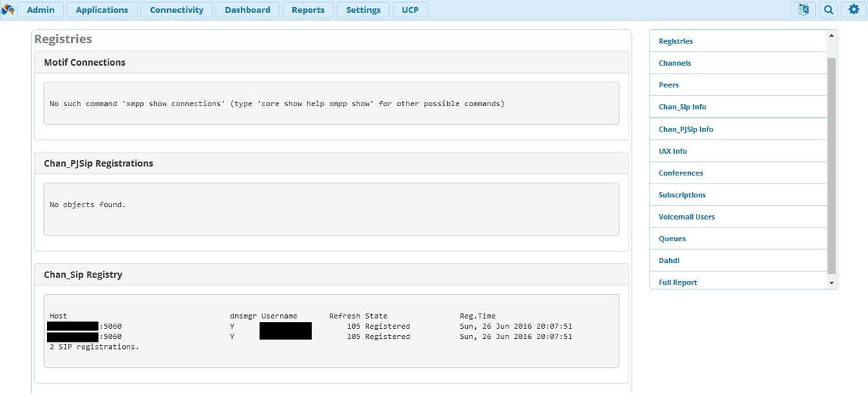868x393 pixels.
Task: Open the Admin menu
Action: click(x=41, y=10)
